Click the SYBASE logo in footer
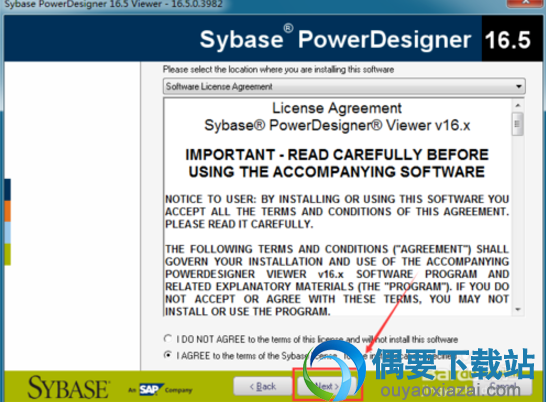The width and height of the screenshot is (546, 402). click(x=69, y=387)
